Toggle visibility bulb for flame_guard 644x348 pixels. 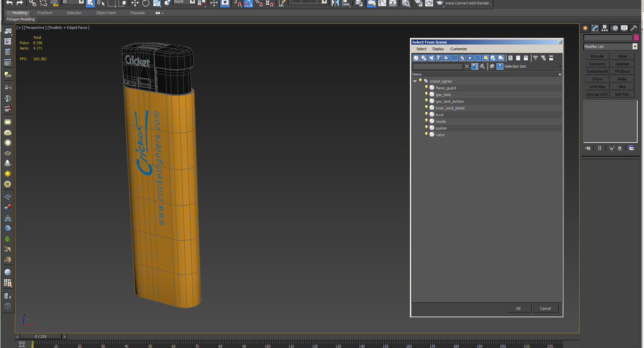point(426,88)
